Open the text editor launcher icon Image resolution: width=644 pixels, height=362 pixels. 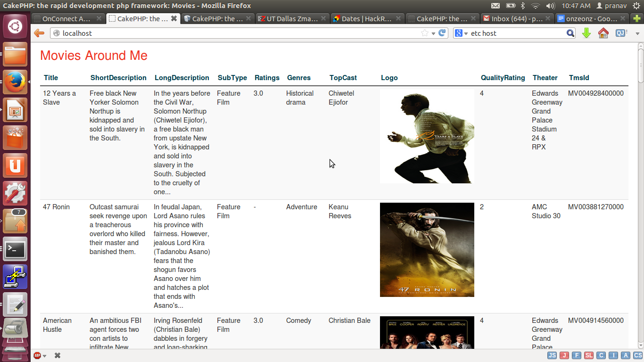[15, 305]
